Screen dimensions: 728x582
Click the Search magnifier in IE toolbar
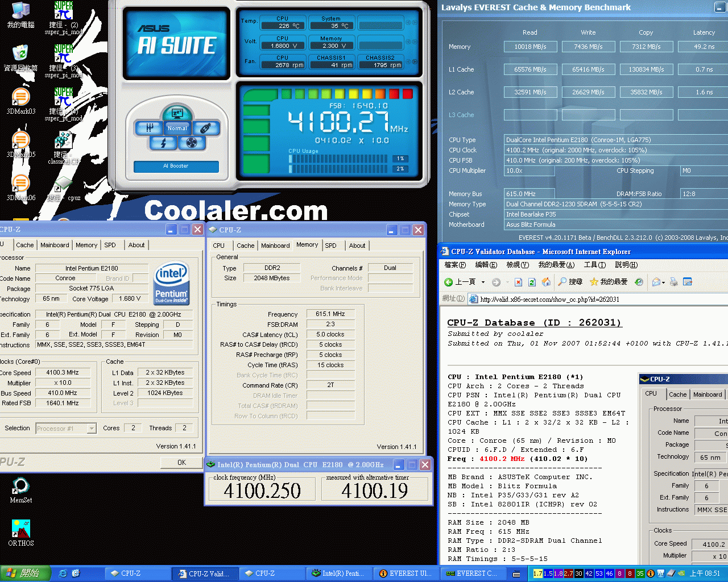coord(570,282)
